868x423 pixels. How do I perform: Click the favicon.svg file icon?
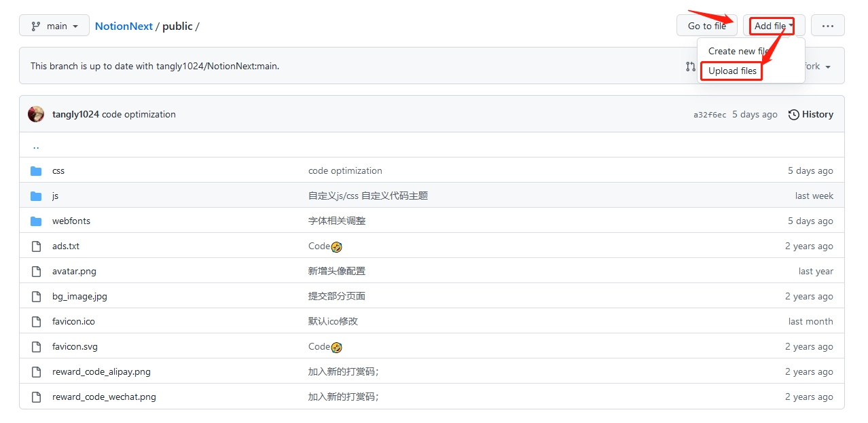tap(36, 346)
